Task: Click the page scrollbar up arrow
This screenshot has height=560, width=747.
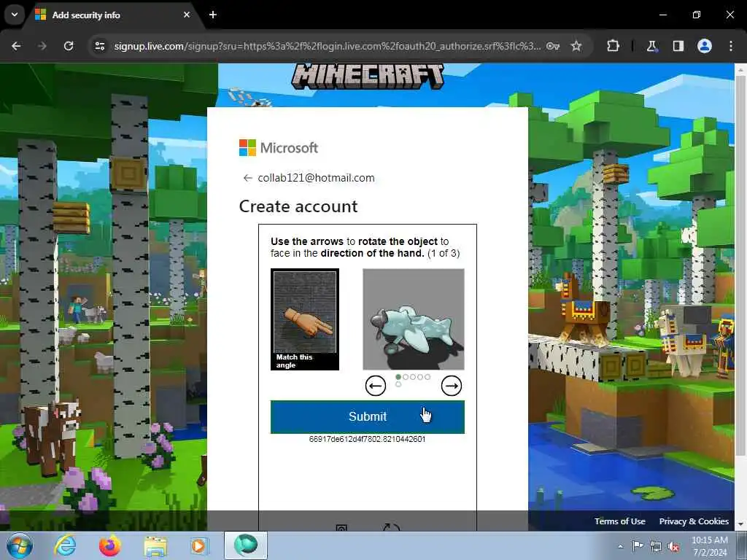Action: (740, 69)
